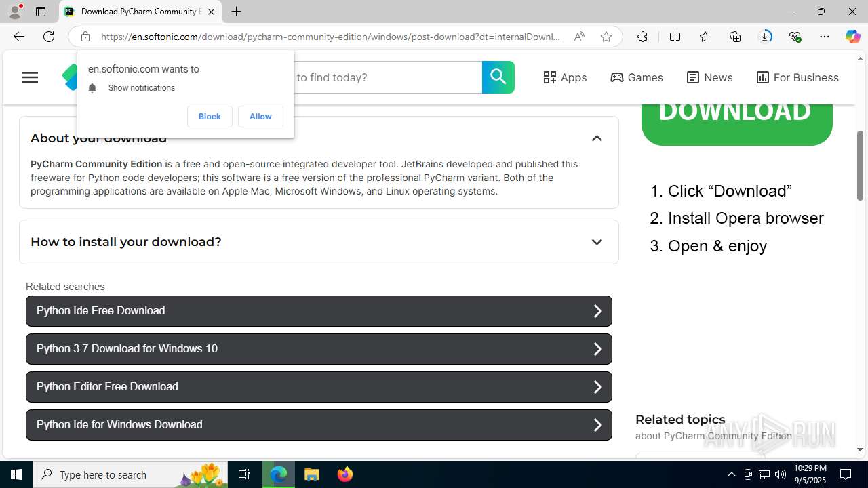The image size is (868, 488).
Task: Open the volume control
Action: [781, 474]
